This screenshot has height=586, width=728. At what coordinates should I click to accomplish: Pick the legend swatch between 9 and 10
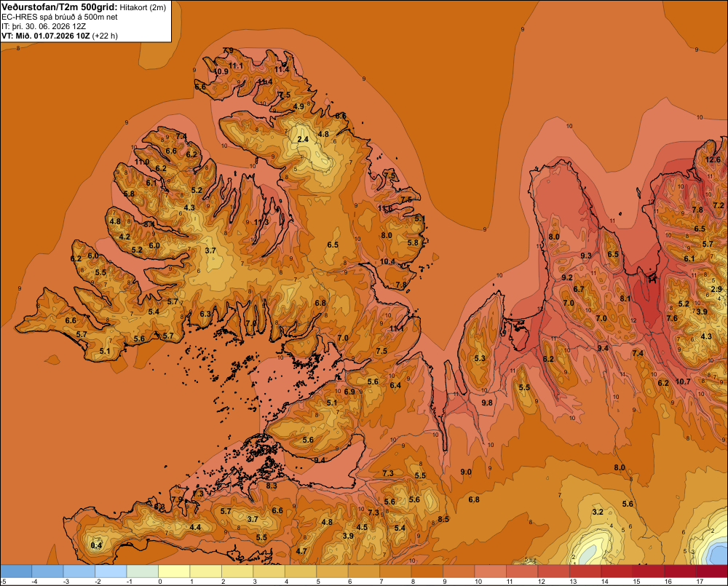click(x=459, y=571)
